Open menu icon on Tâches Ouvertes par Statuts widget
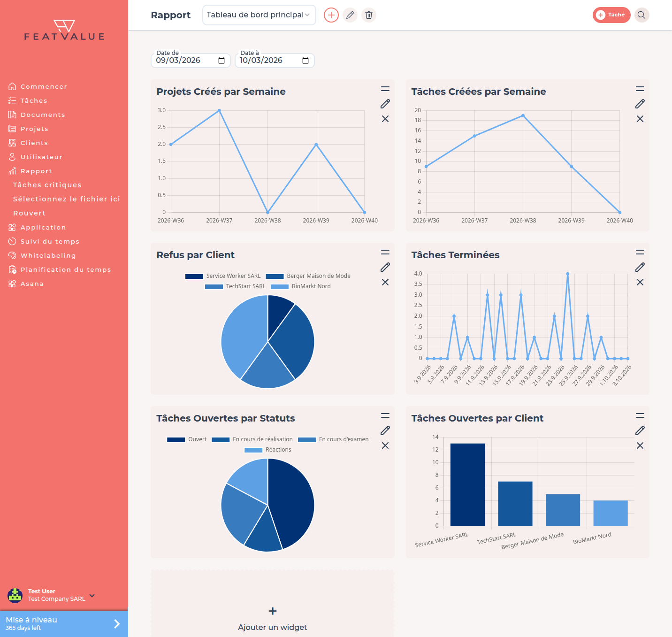This screenshot has height=637, width=672. pos(385,415)
